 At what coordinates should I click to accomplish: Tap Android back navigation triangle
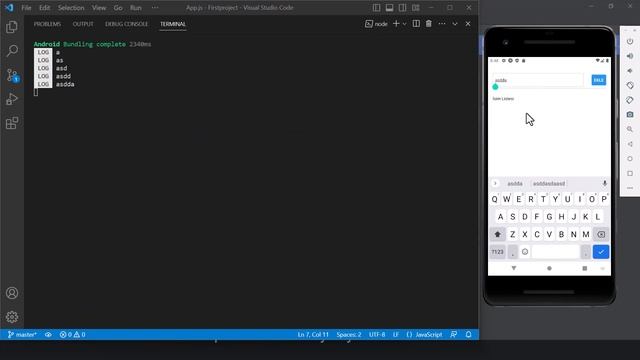point(514,268)
